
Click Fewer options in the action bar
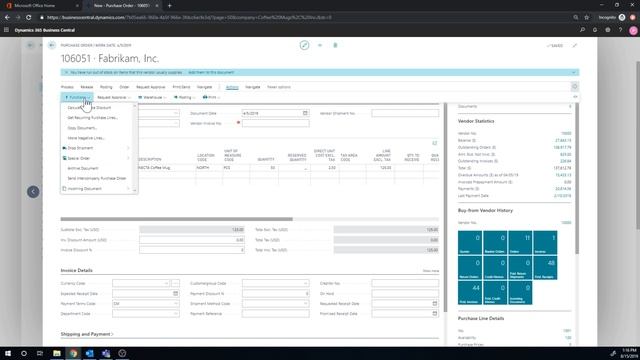pos(279,87)
